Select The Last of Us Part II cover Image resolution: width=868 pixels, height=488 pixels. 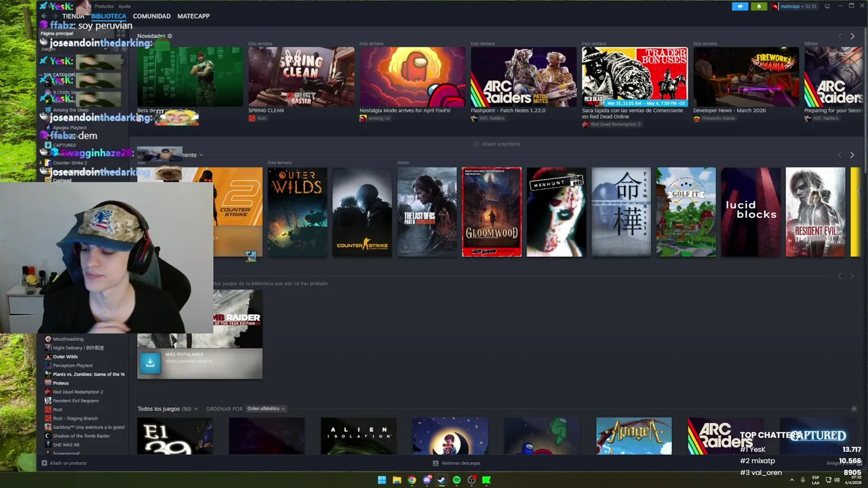point(427,212)
